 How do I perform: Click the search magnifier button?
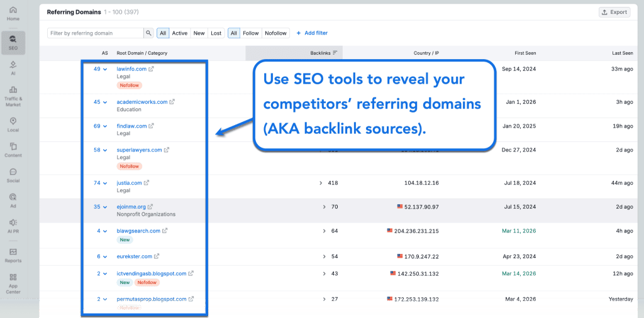148,33
